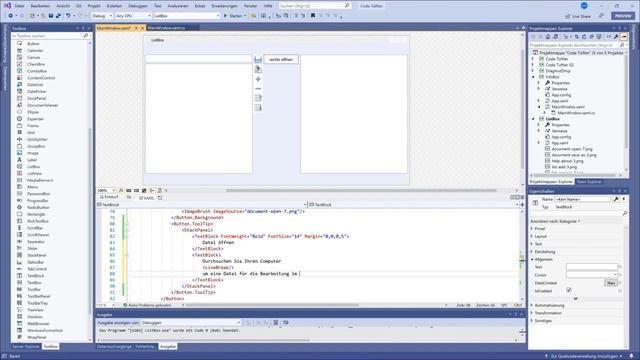
Task: Expand the Transformation property category
Action: (532, 313)
